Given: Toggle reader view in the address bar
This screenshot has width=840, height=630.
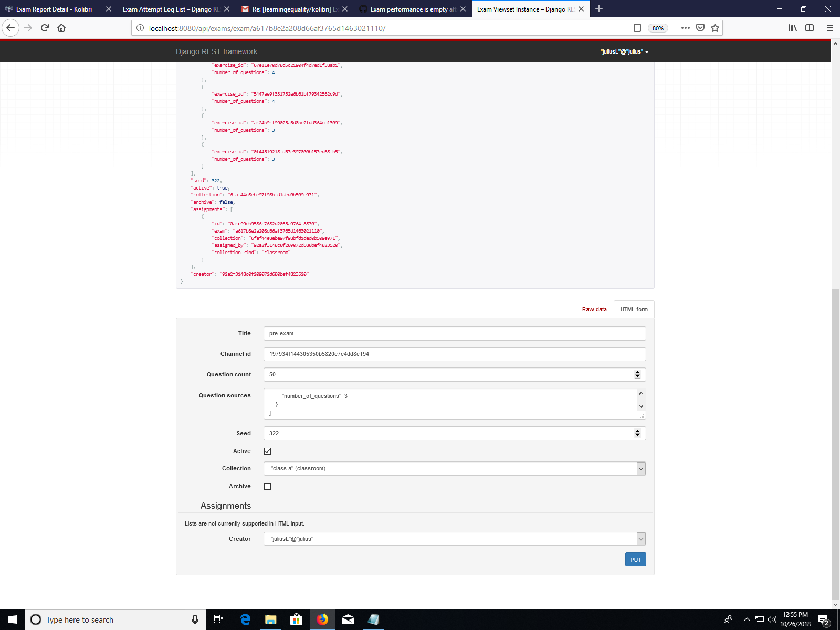Looking at the screenshot, I should click(637, 28).
